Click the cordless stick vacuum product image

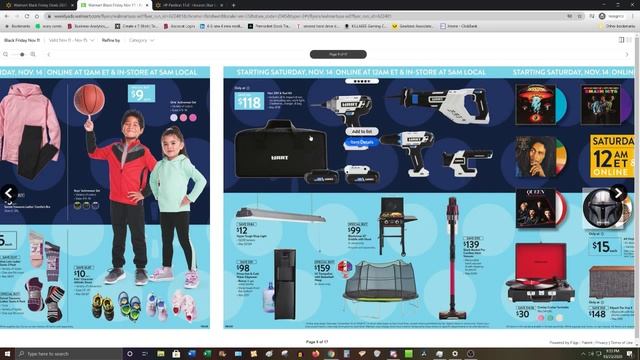[452, 258]
